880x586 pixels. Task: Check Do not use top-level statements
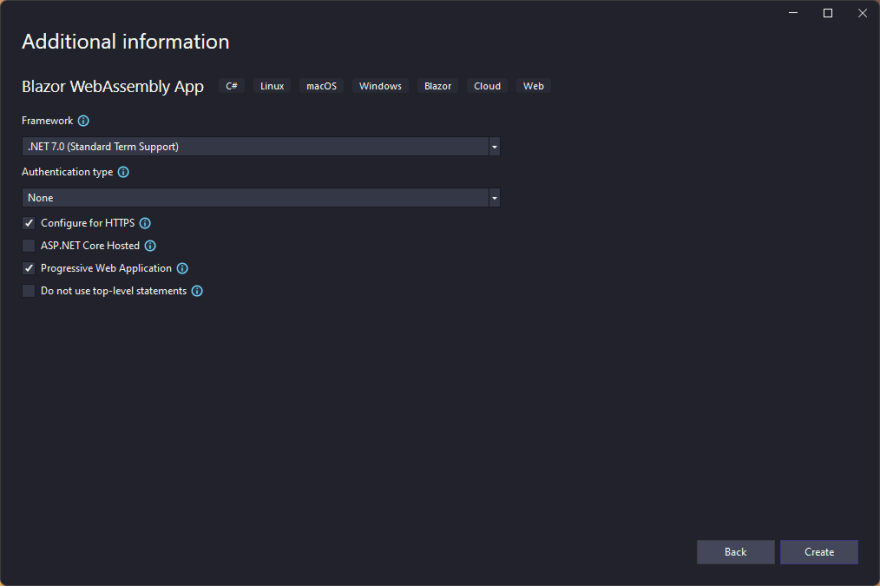[x=29, y=291]
